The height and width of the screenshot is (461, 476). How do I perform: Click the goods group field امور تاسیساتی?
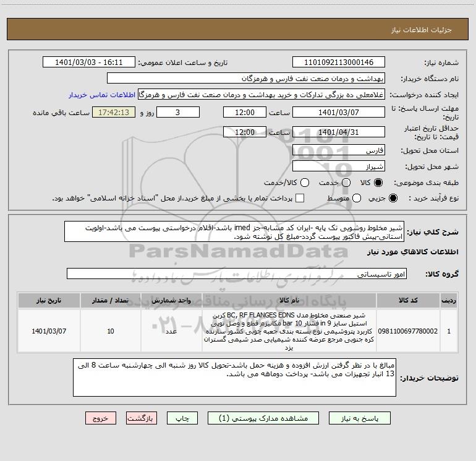click(x=237, y=274)
